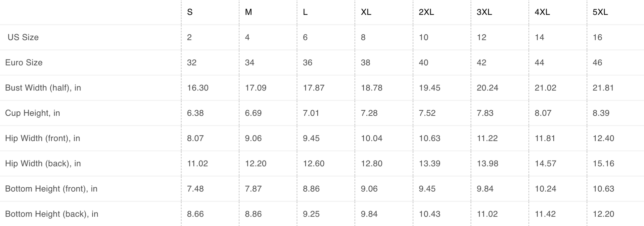Select the Euro size 46 cell
This screenshot has width=644, height=226.
[597, 62]
